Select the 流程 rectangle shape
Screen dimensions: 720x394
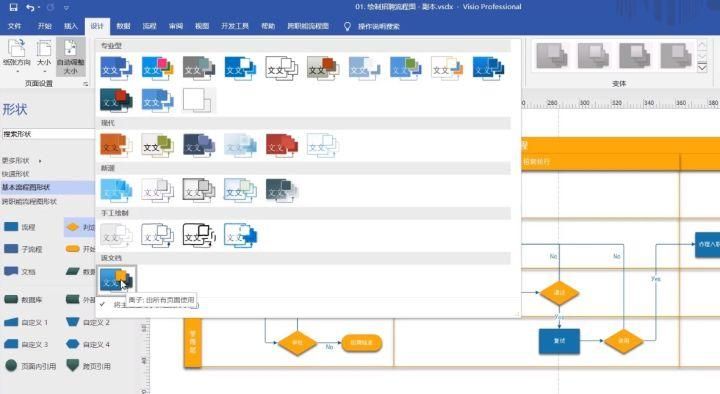(x=20, y=227)
